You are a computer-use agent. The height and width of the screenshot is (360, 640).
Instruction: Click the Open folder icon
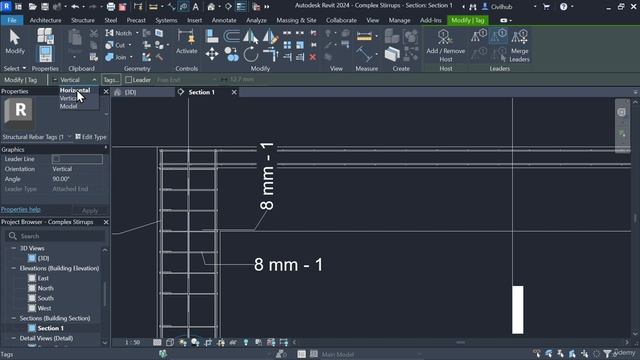[33, 7]
